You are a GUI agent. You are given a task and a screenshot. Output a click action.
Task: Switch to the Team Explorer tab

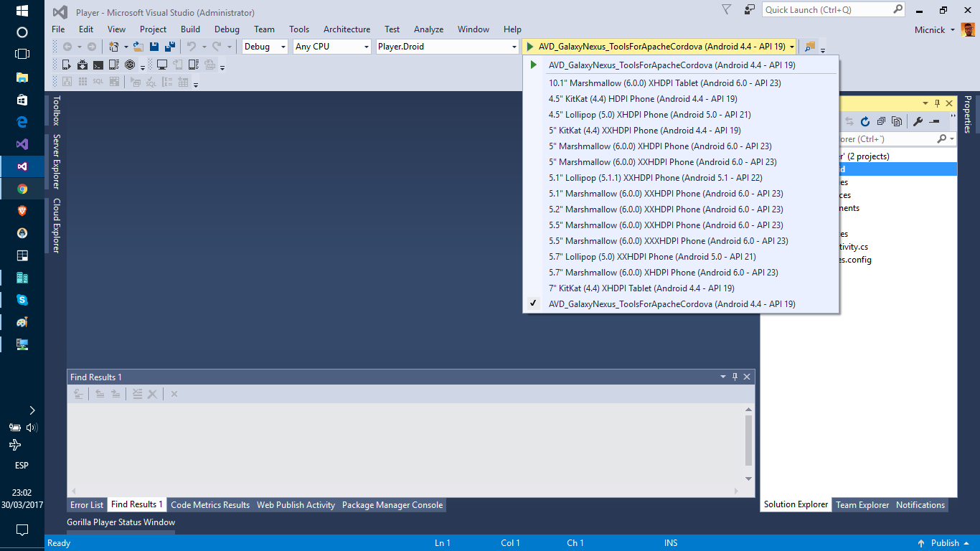pyautogui.click(x=862, y=505)
